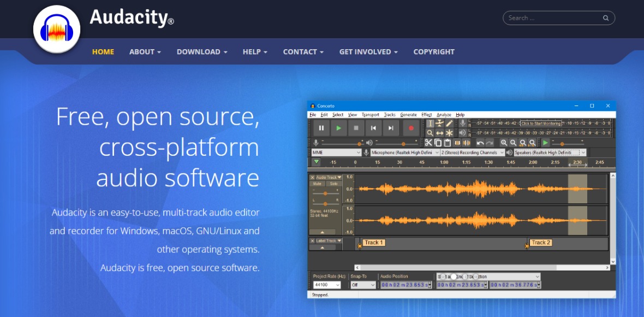Screen dimensions: 644x317
Task: Click the Silence Audio icon
Action: (x=466, y=143)
